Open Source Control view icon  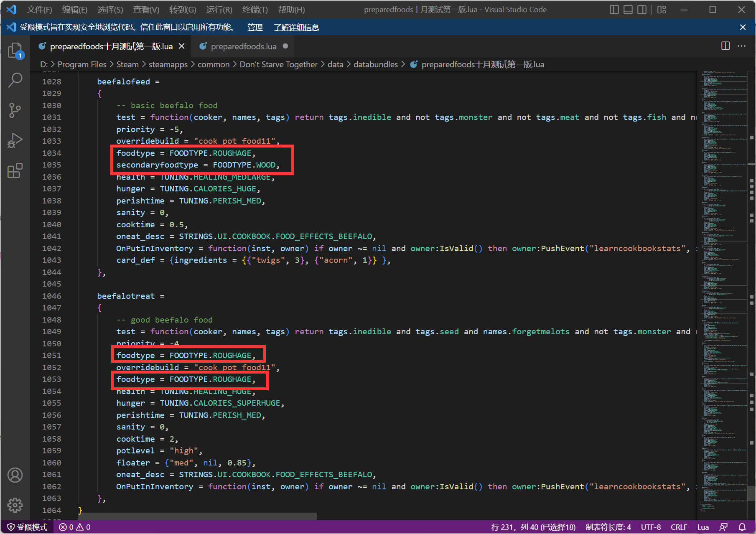(x=15, y=110)
